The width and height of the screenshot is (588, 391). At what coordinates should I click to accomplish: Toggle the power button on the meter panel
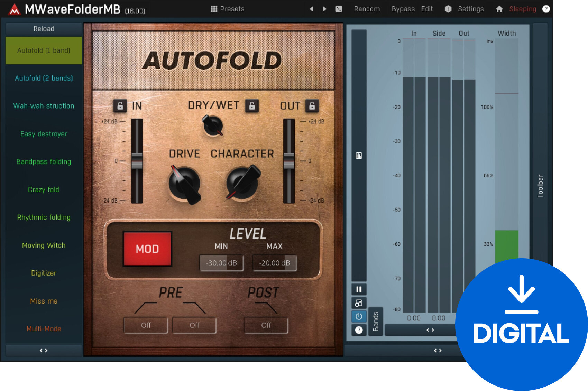coord(359,316)
